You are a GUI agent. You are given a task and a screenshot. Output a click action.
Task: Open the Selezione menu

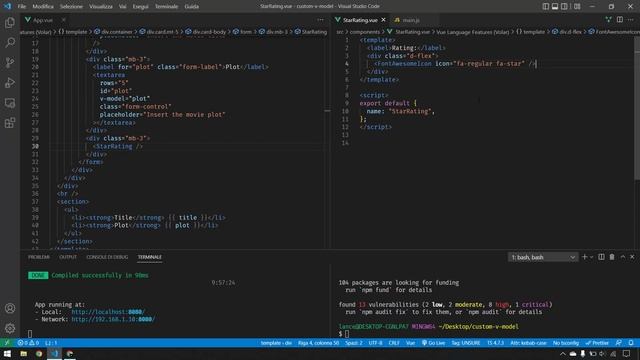[71, 7]
